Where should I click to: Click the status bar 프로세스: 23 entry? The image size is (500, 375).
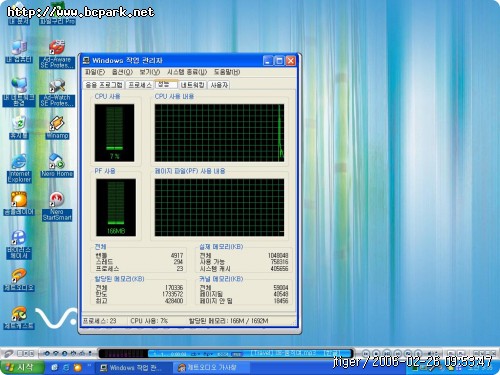tap(99, 321)
